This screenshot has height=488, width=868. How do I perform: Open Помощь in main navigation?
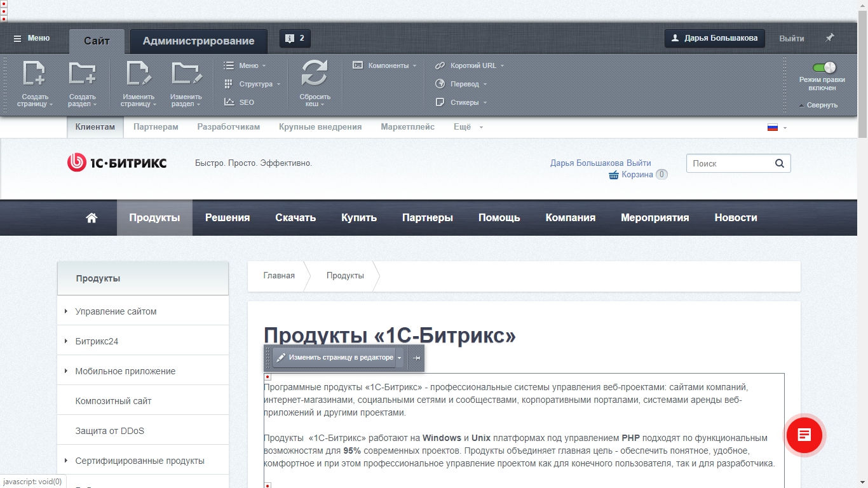click(499, 218)
